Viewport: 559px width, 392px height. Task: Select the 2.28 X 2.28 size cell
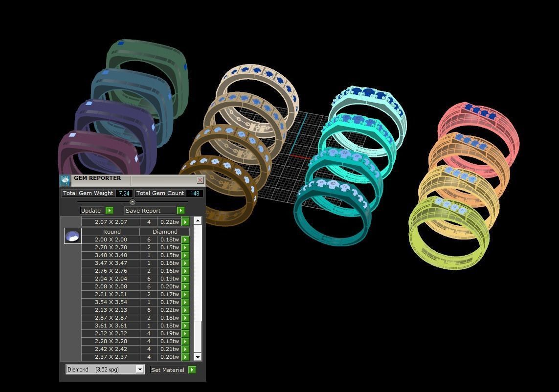coord(111,342)
